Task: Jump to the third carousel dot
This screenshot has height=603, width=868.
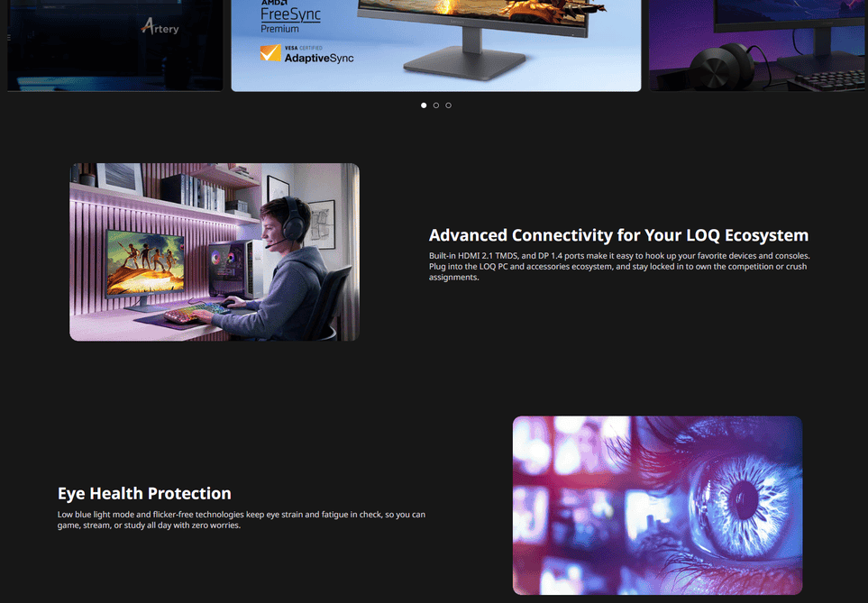Action: [448, 105]
